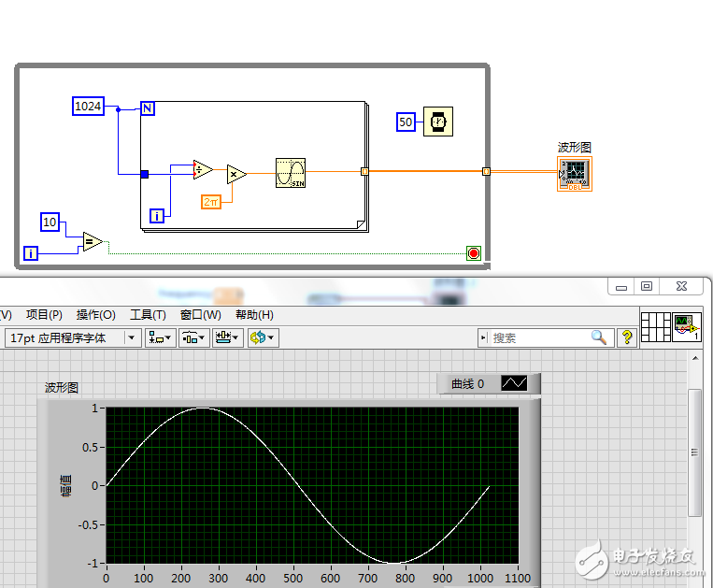Screen dimensions: 713x588
Task: Open the 工具(T) menu
Action: (149, 315)
